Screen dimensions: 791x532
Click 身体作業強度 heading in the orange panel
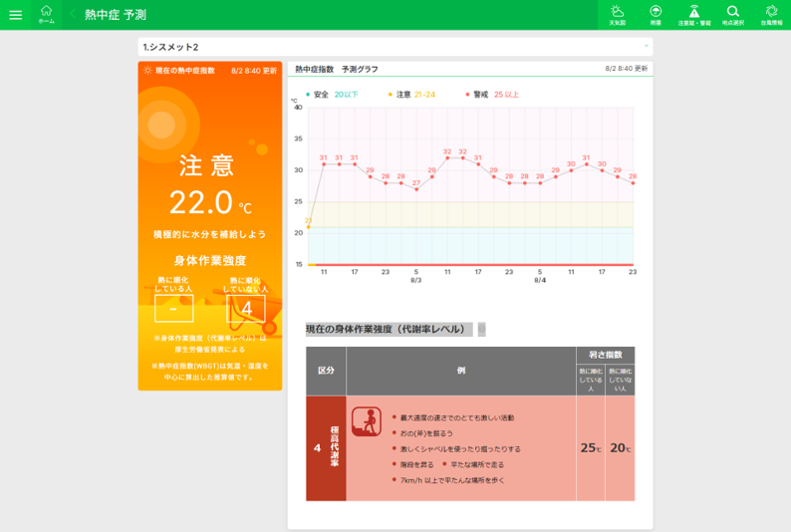point(210,261)
